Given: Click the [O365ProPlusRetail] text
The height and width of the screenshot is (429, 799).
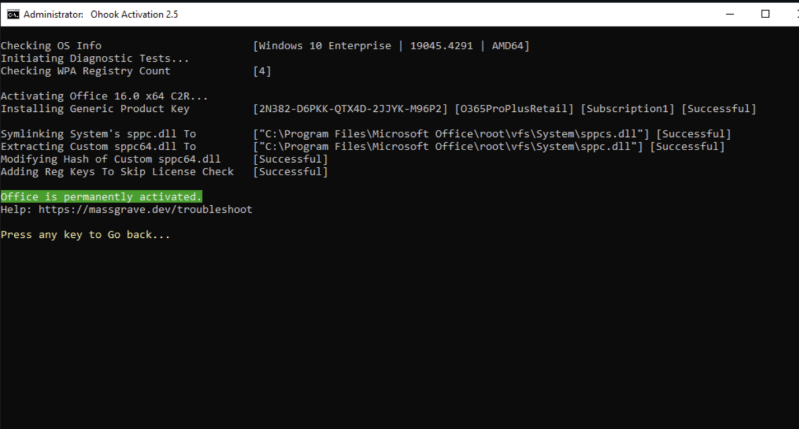Looking at the screenshot, I should [x=514, y=109].
